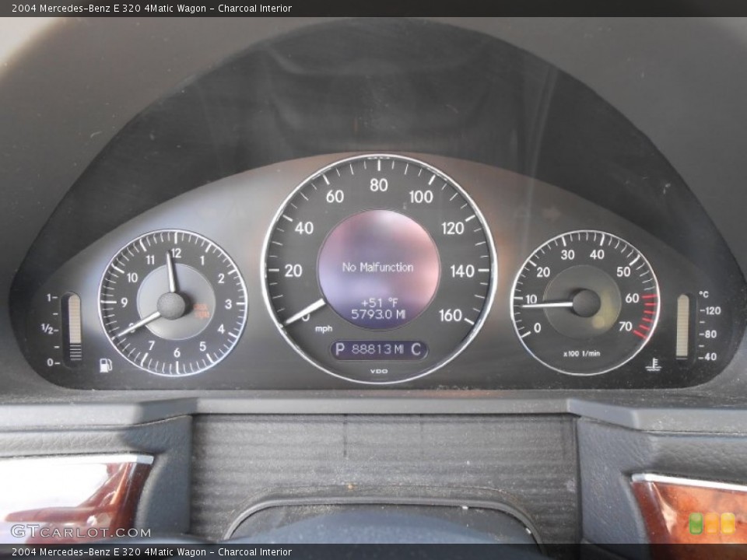Click the 'C' mode indicator in odometer display
Image resolution: width=747 pixels, height=560 pixels.
pyautogui.click(x=416, y=349)
